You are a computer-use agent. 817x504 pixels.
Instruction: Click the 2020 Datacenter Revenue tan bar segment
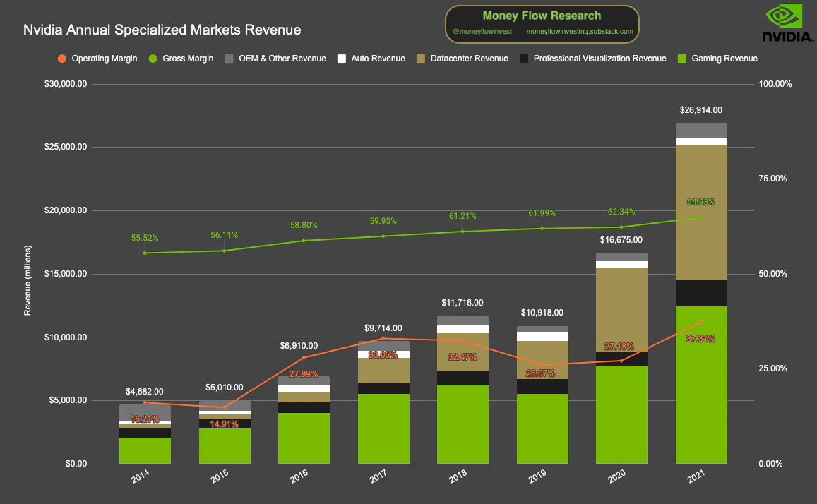point(621,310)
